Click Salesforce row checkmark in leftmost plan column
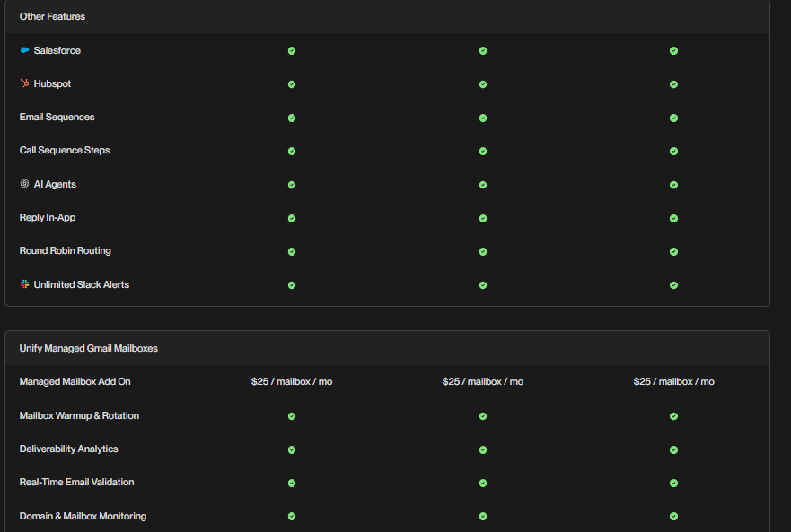This screenshot has width=791, height=532. (292, 50)
